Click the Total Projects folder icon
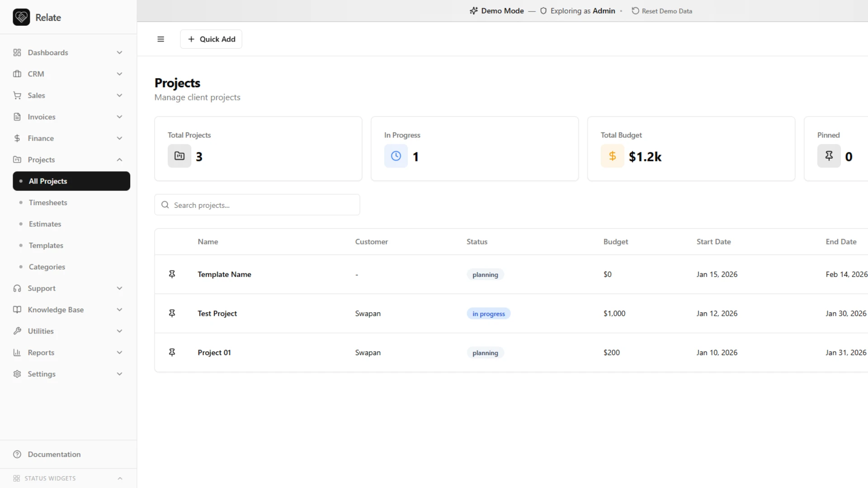The width and height of the screenshot is (868, 488). [179, 156]
